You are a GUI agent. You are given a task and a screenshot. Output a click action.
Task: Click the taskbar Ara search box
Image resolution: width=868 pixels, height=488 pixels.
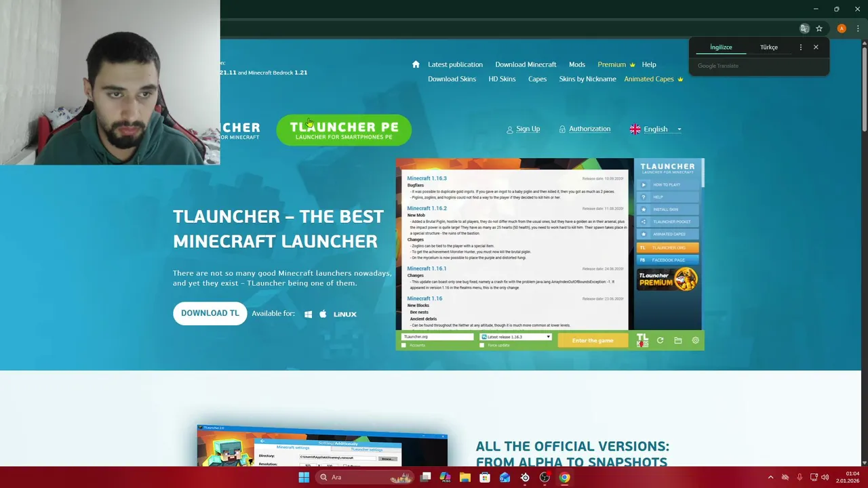tap(365, 477)
